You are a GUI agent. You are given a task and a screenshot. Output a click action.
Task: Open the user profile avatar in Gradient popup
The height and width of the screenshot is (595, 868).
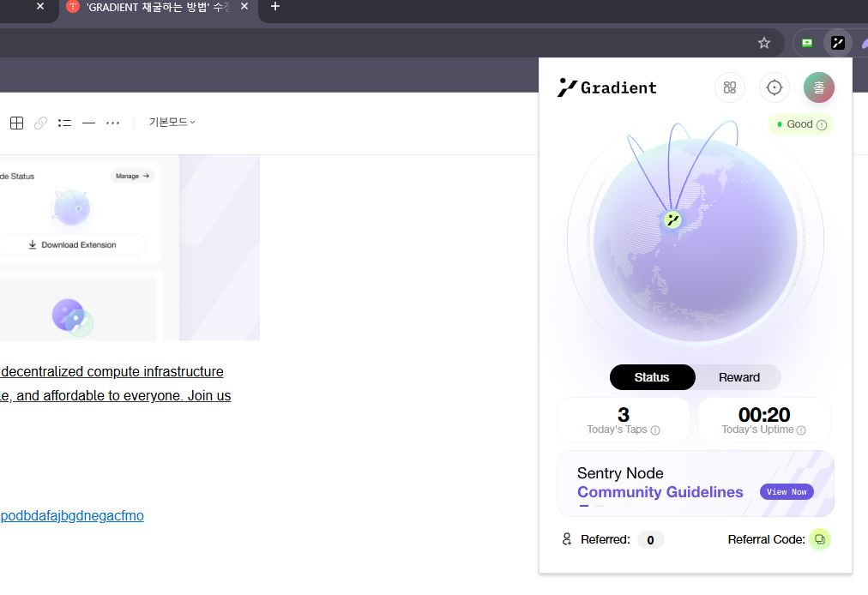tap(819, 87)
